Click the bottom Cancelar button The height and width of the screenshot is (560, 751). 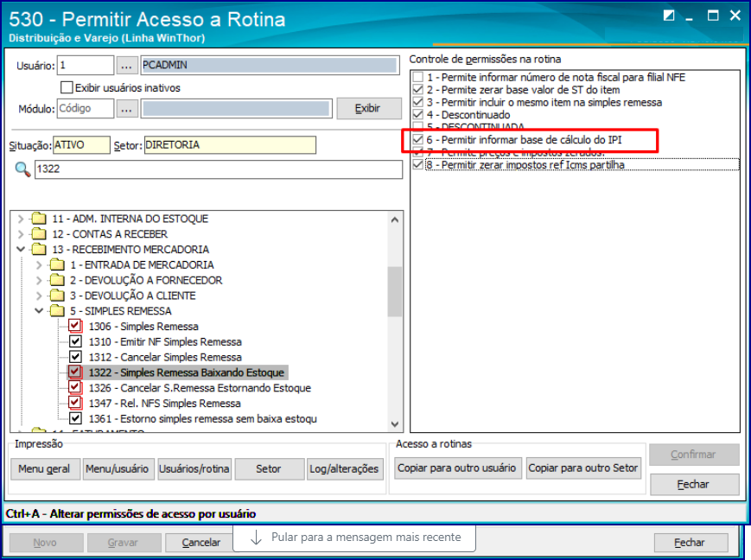click(x=200, y=543)
